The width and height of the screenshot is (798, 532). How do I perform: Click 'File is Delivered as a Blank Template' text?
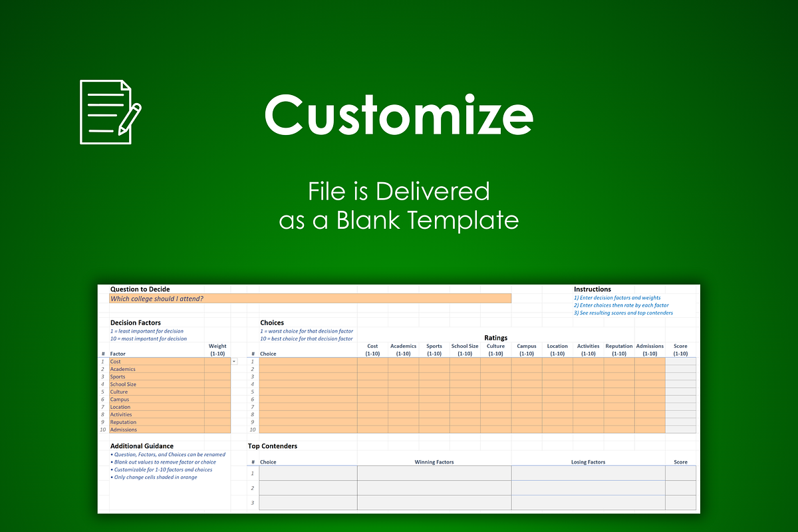[x=399, y=205]
